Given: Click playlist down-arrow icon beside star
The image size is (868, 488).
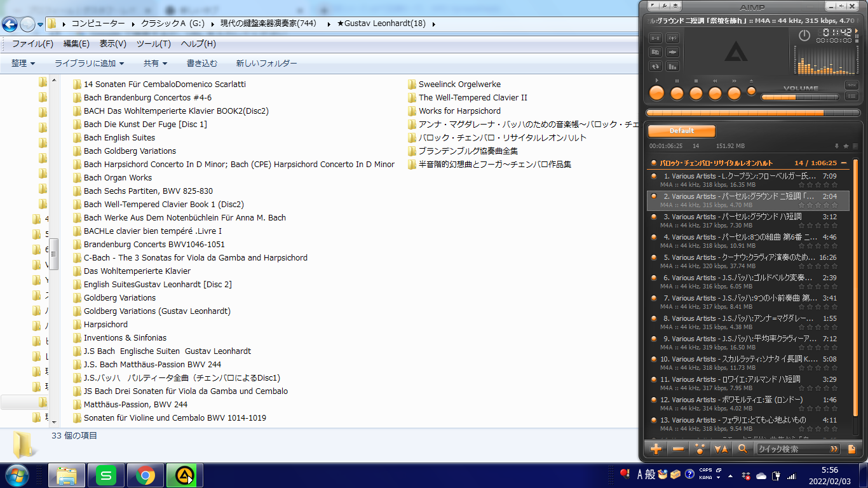Looking at the screenshot, I should pos(837,146).
